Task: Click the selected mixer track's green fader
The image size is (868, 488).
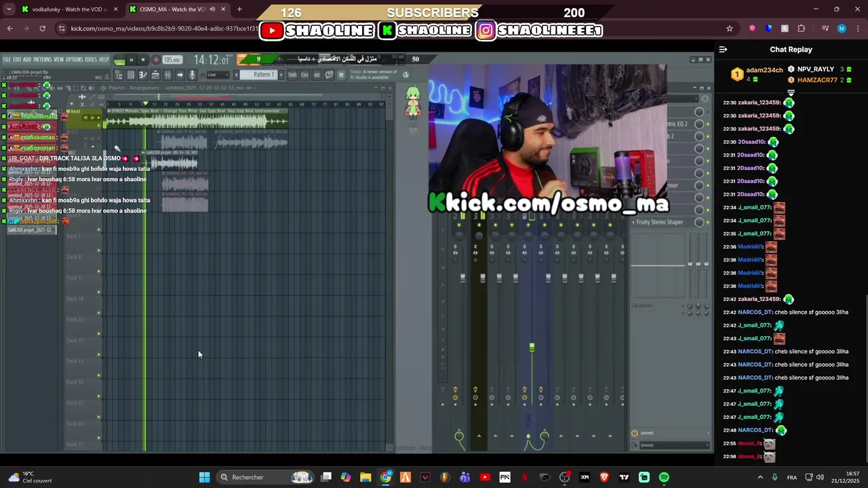Action: pyautogui.click(x=532, y=347)
